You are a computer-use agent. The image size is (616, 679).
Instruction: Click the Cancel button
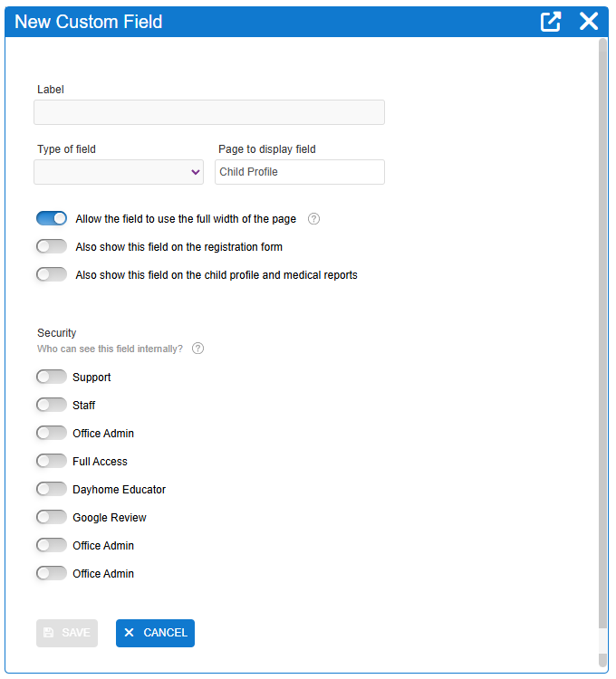(x=155, y=633)
